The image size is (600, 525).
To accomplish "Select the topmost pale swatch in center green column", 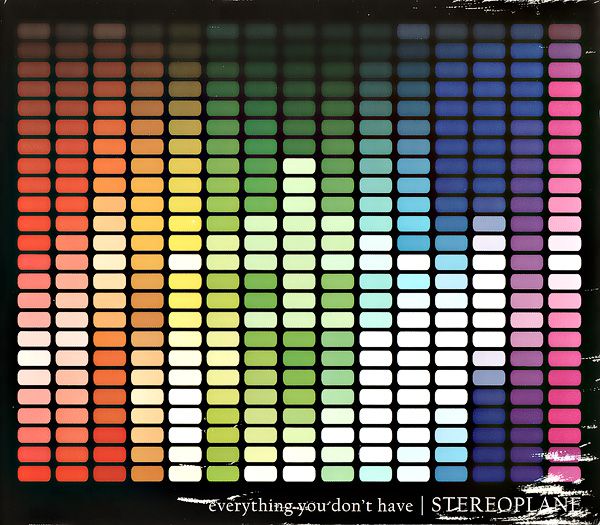I will click(x=299, y=166).
